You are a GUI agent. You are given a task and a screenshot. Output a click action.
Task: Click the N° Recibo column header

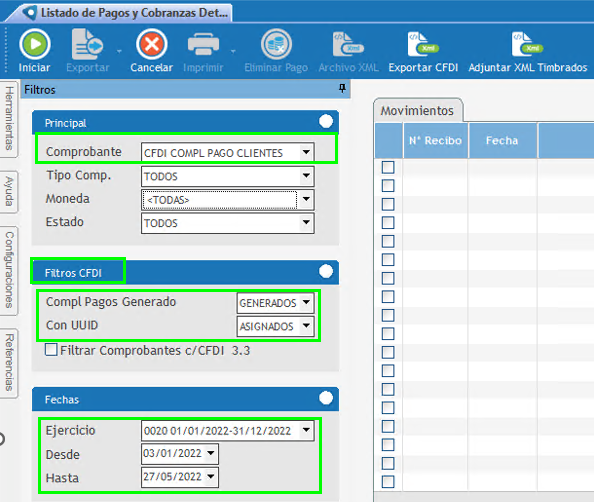435,141
